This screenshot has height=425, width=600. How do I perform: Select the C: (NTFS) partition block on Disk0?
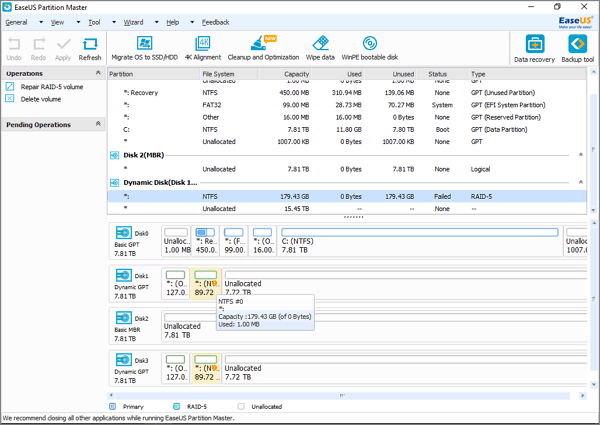click(x=419, y=241)
